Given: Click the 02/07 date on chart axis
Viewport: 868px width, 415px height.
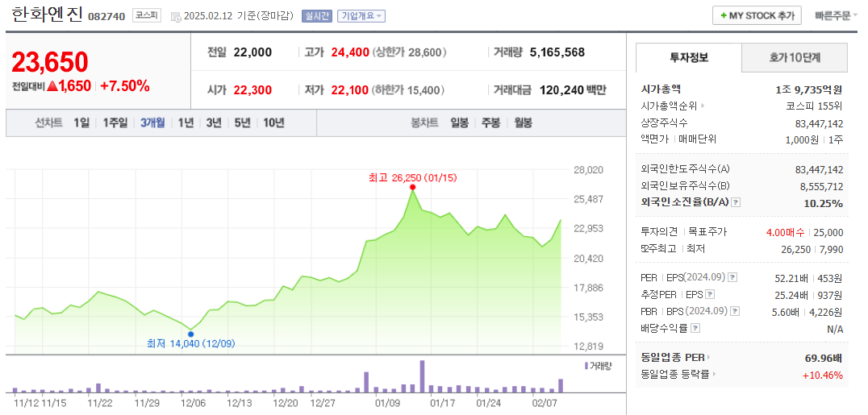Looking at the screenshot, I should click(543, 403).
